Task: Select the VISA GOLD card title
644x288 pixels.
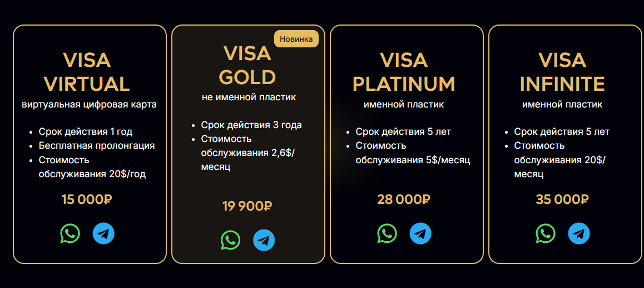Action: 247,65
